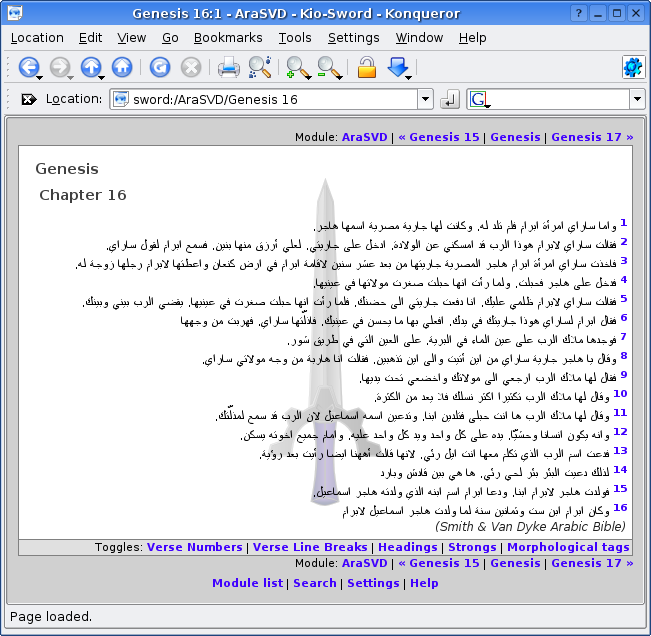Go up one level with Up arrow
Screen dimensions: 651x636
(x=91, y=67)
